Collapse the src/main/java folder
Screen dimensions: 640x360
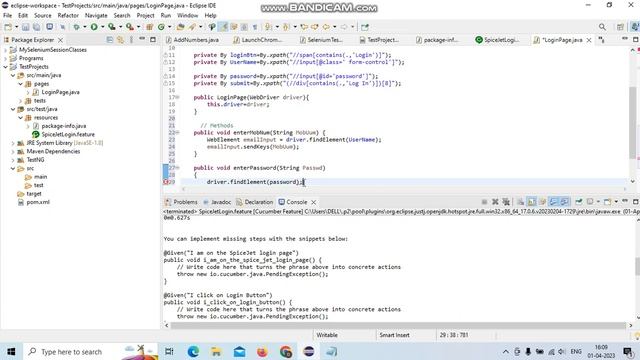tap(13, 75)
